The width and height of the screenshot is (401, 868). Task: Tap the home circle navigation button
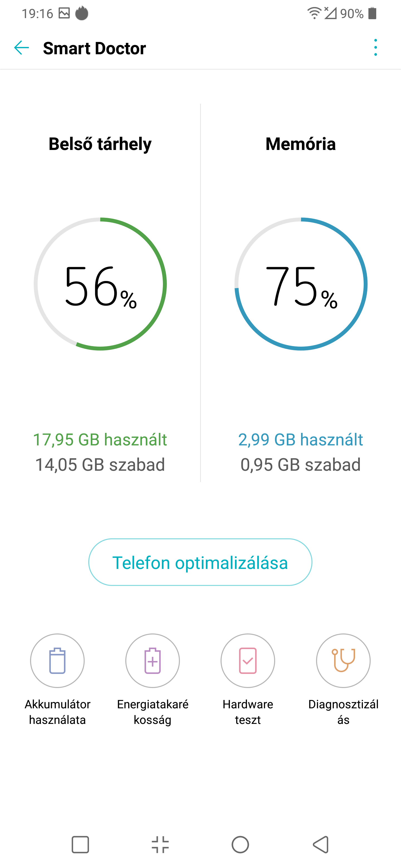[241, 845]
